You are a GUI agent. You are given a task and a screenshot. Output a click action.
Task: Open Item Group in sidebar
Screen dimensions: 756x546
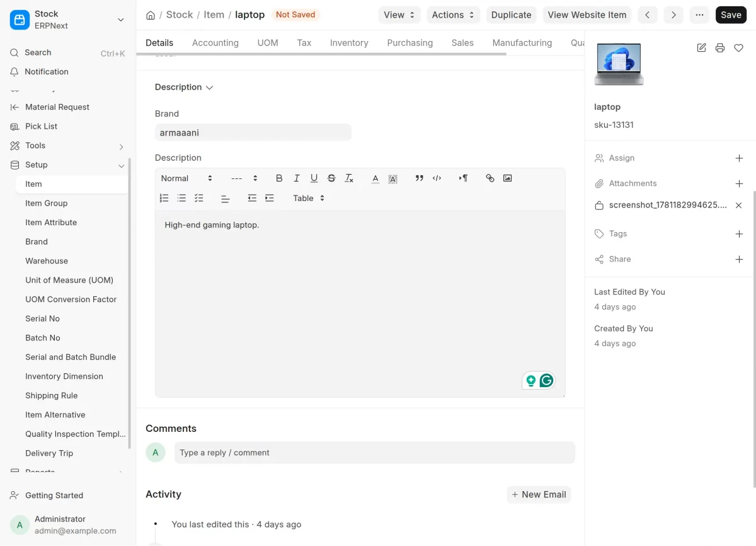pos(72,203)
